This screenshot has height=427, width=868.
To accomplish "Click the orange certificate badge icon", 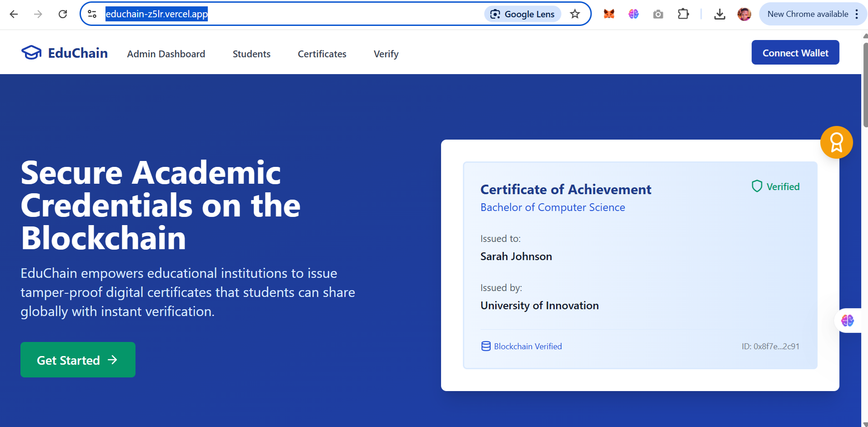I will [836, 142].
